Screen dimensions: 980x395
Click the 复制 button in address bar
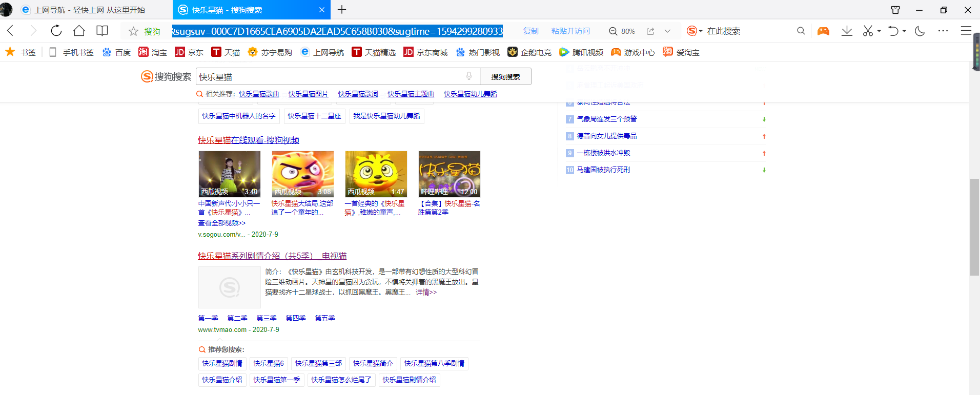pyautogui.click(x=531, y=31)
